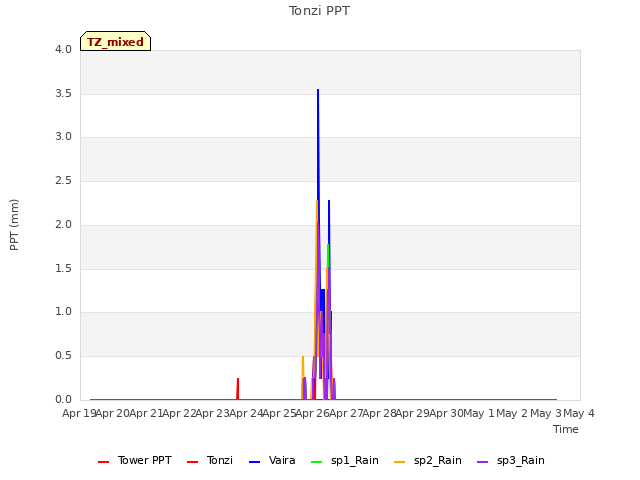Click the Apr 24 x-axis tick label
Screen dimensions: 640x480
(246, 413)
